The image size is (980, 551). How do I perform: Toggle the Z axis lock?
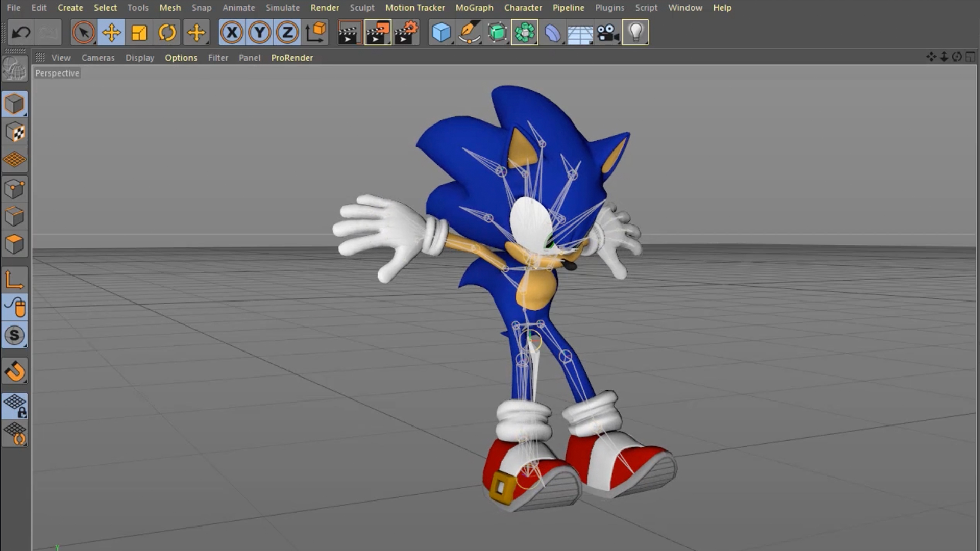pos(287,33)
